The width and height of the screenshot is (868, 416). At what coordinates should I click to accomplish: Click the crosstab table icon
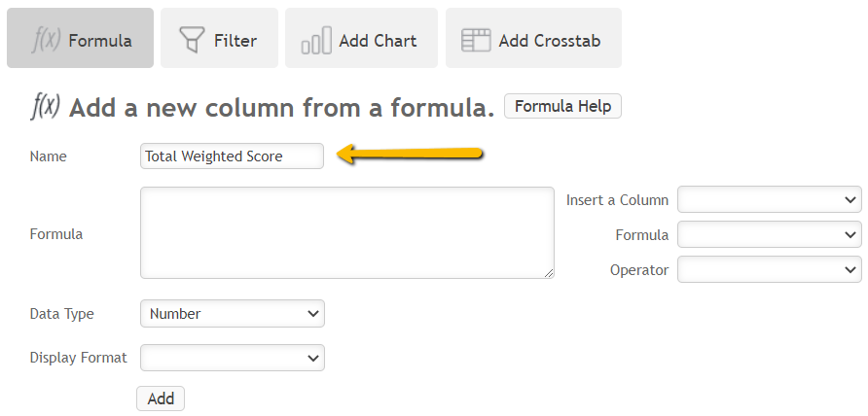click(x=476, y=41)
